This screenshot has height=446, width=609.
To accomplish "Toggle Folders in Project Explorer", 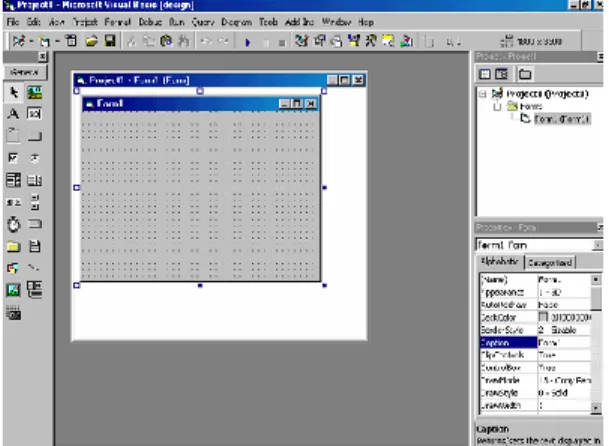I will [525, 74].
